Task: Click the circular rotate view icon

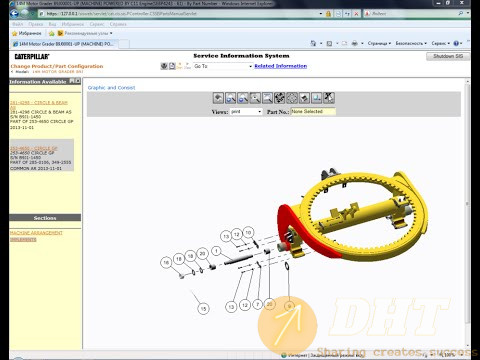Action: pyautogui.click(x=292, y=98)
